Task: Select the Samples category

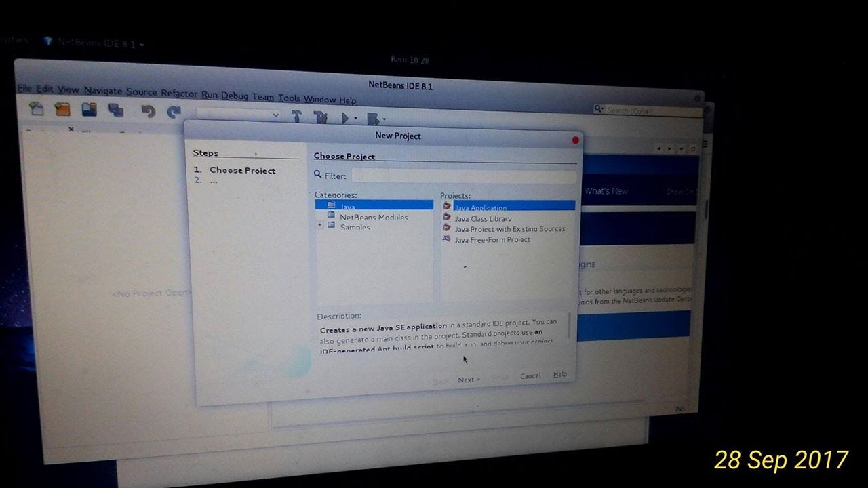Action: click(355, 227)
